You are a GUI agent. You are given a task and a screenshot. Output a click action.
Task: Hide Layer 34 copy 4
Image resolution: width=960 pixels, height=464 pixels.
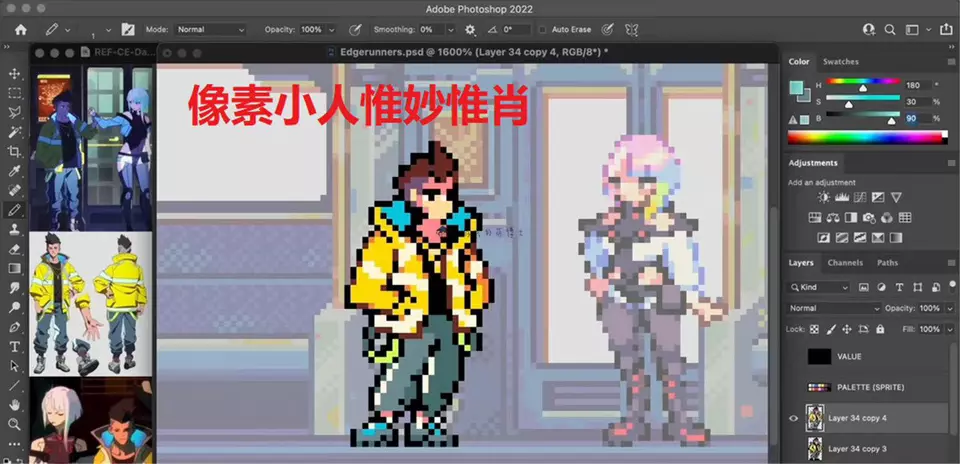coord(793,419)
